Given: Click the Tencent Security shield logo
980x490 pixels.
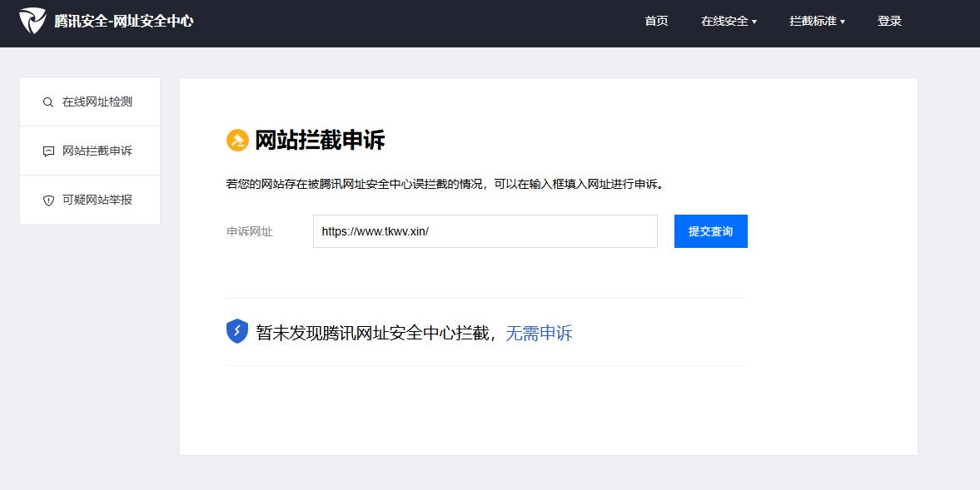Looking at the screenshot, I should pos(32,21).
